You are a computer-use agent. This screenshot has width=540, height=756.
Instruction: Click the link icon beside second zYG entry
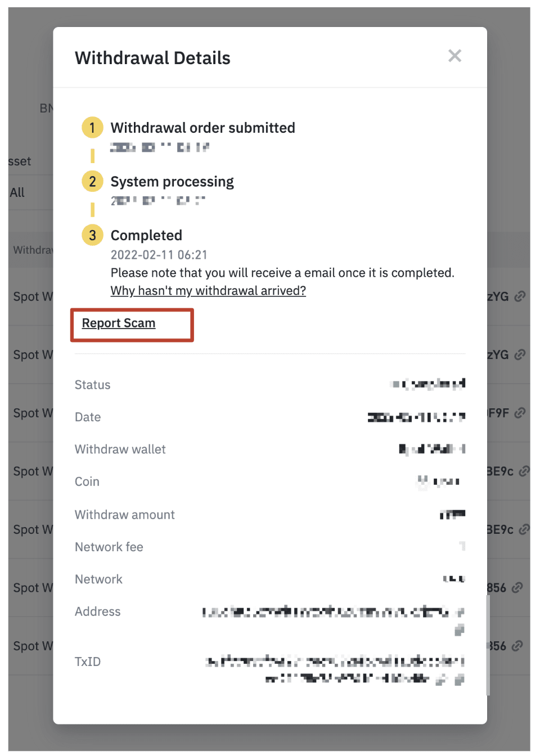click(520, 354)
